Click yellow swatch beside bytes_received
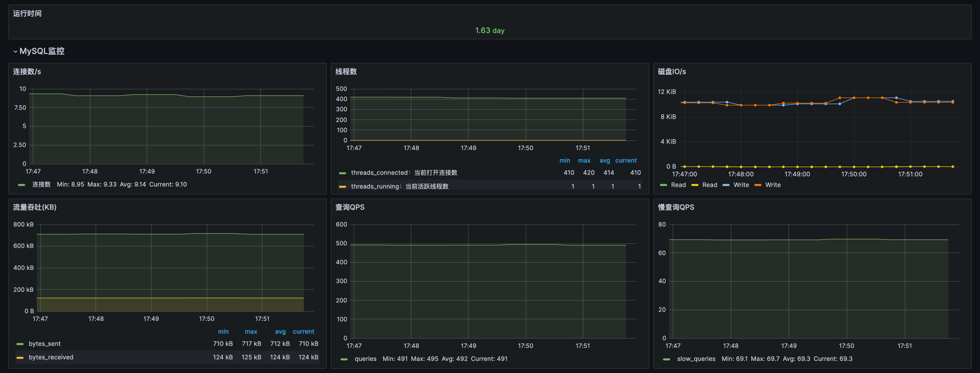This screenshot has height=373, width=980. pyautogui.click(x=20, y=358)
